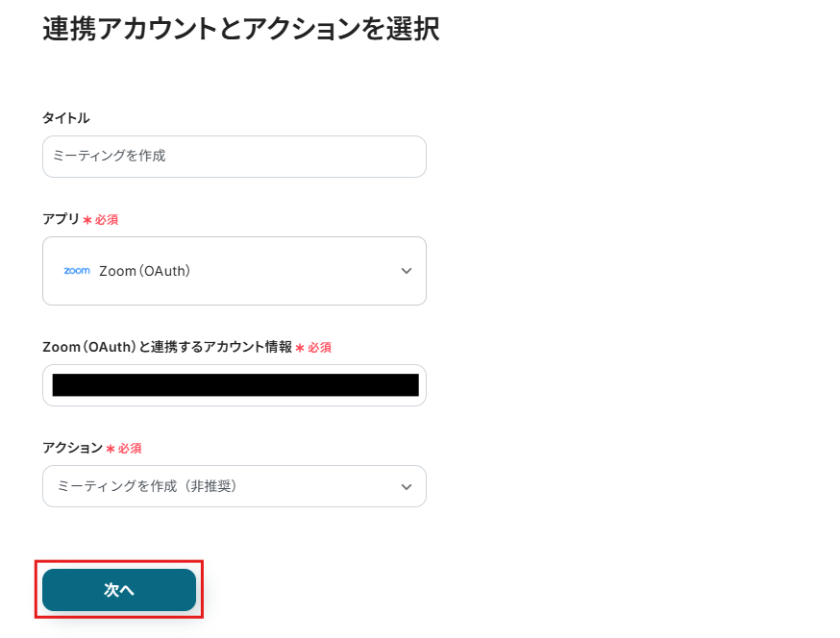Click the Zoom (OAuth)と連携するアカウント情報 label
Screen dimensions: 840x638
point(166,347)
